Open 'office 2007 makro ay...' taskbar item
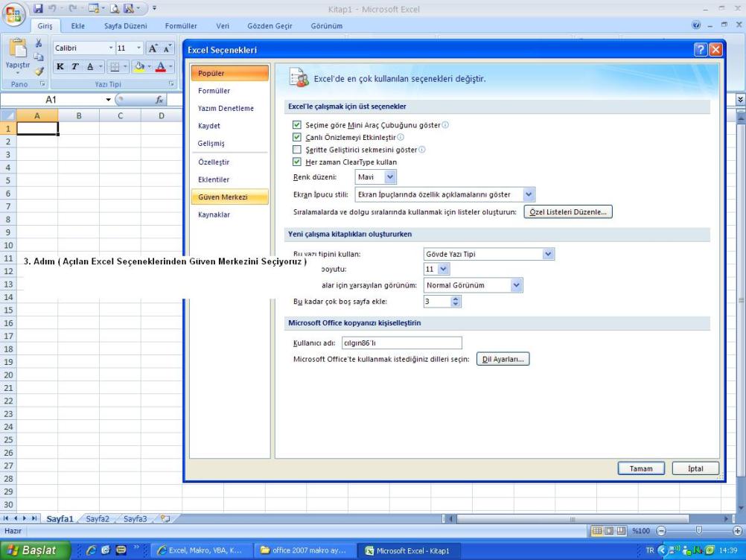 click(x=304, y=550)
